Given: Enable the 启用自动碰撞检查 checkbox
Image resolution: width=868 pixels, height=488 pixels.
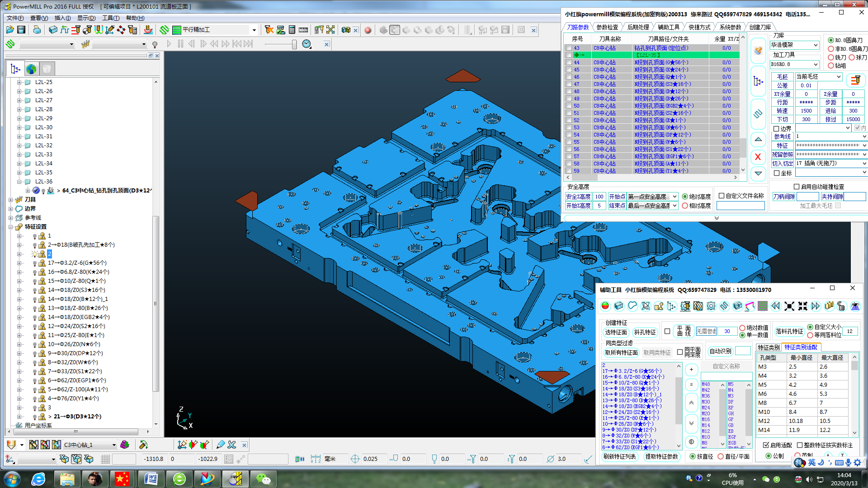Looking at the screenshot, I should [797, 187].
